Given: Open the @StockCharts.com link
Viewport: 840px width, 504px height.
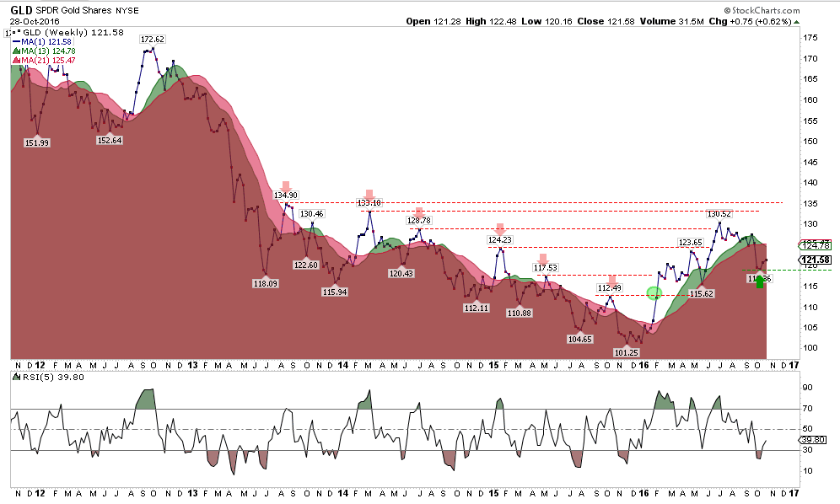Looking at the screenshot, I should [x=762, y=10].
